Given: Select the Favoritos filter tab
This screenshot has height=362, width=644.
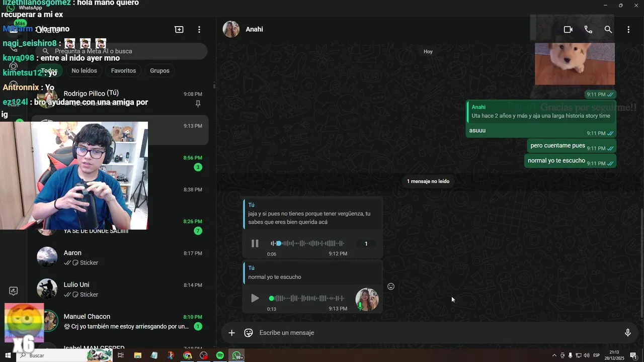Looking at the screenshot, I should [x=123, y=71].
